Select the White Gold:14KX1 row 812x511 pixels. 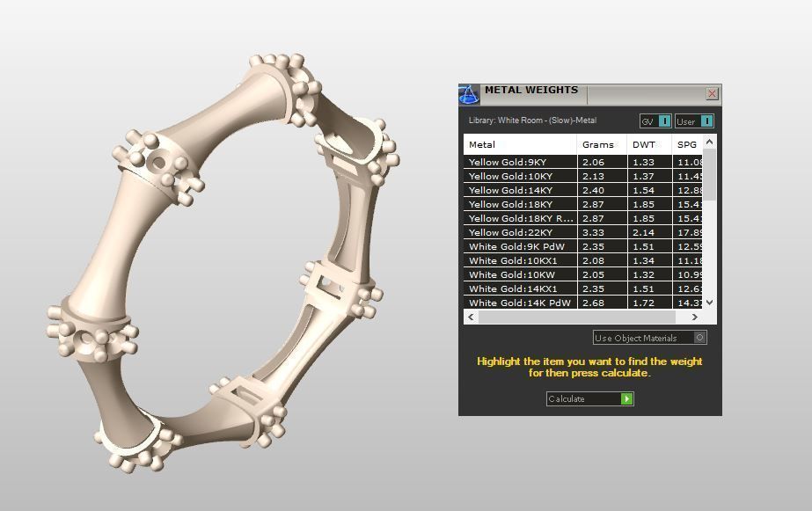(x=583, y=288)
